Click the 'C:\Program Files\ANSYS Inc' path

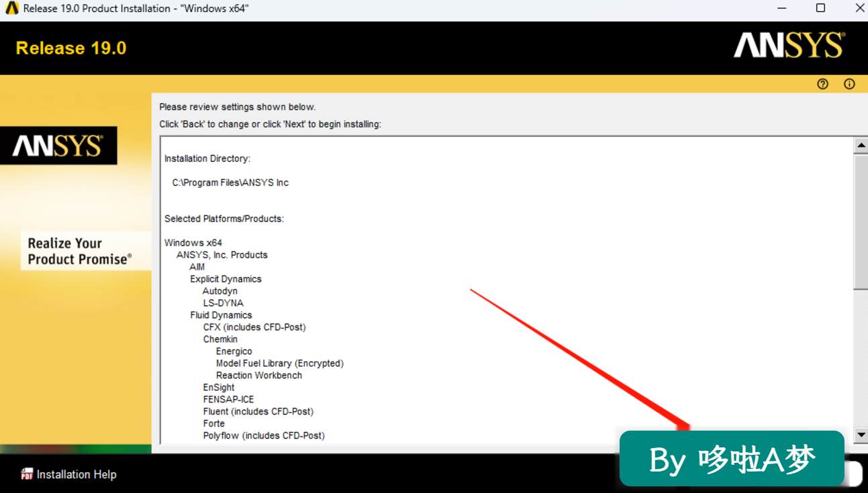(x=230, y=182)
